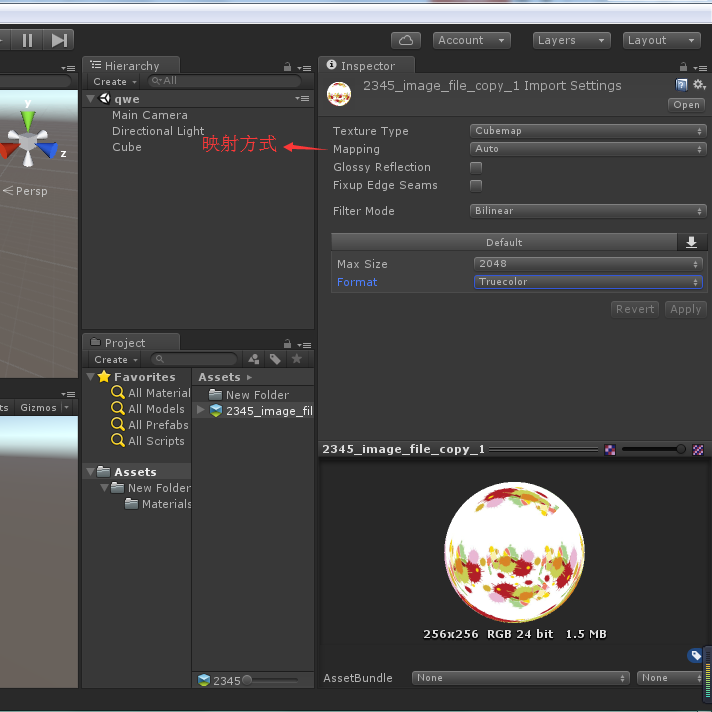Open the Inspector settings gear menu
The width and height of the screenshot is (712, 712).
699,85
